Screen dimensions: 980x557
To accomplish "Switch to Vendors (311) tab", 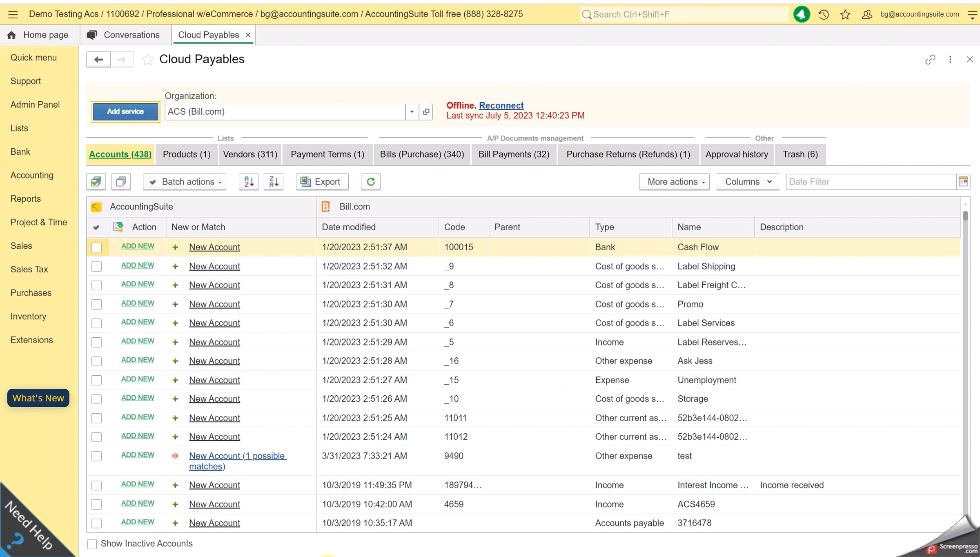I will click(x=250, y=154).
